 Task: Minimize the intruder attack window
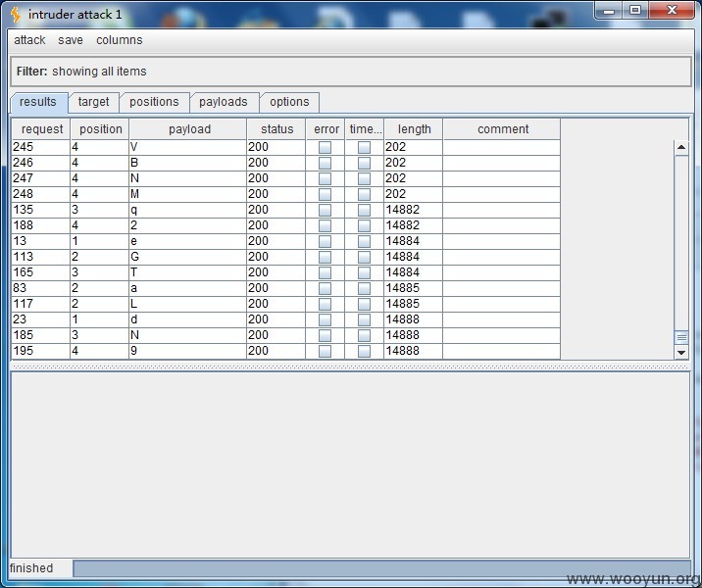pos(610,11)
